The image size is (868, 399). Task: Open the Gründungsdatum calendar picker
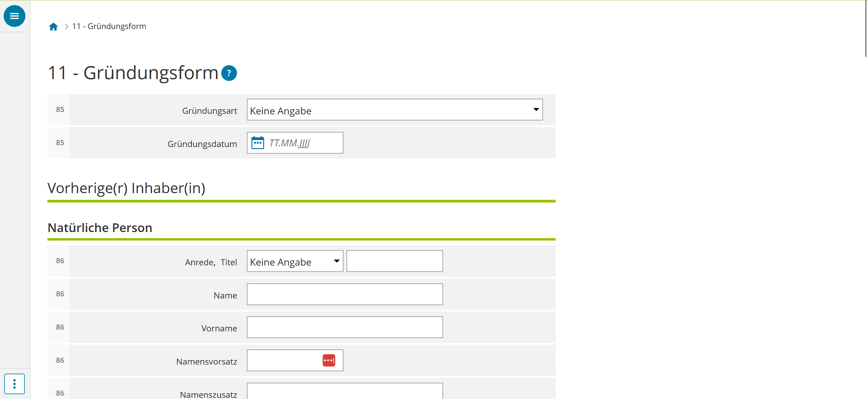point(257,143)
